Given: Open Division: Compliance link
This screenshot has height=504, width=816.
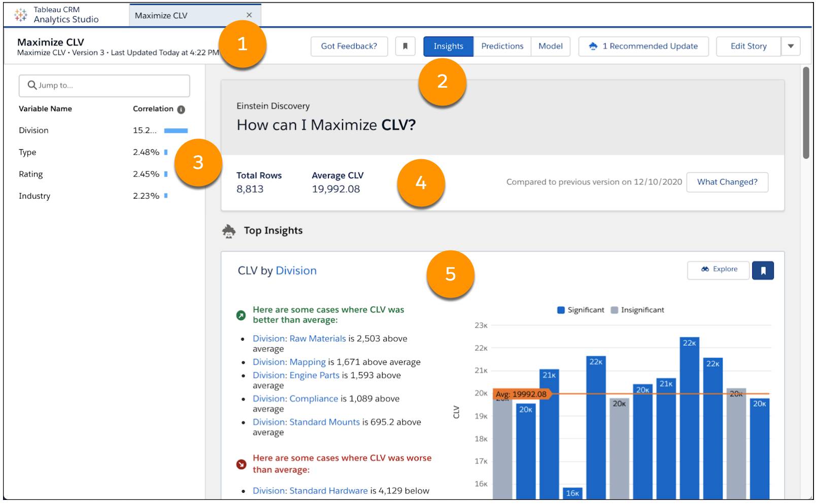Looking at the screenshot, I should pyautogui.click(x=295, y=399).
